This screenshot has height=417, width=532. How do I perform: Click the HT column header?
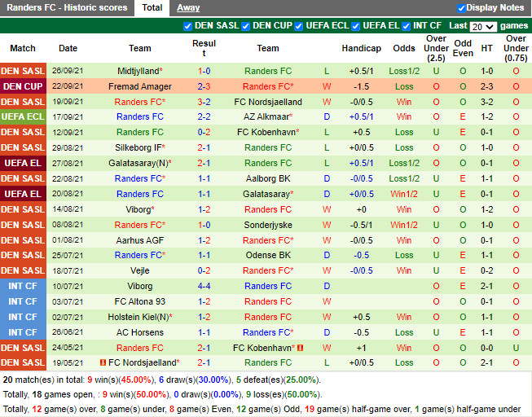(x=487, y=48)
